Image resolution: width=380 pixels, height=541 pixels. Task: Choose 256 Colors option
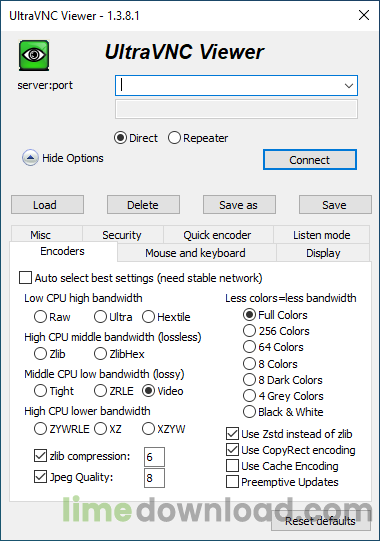click(249, 331)
